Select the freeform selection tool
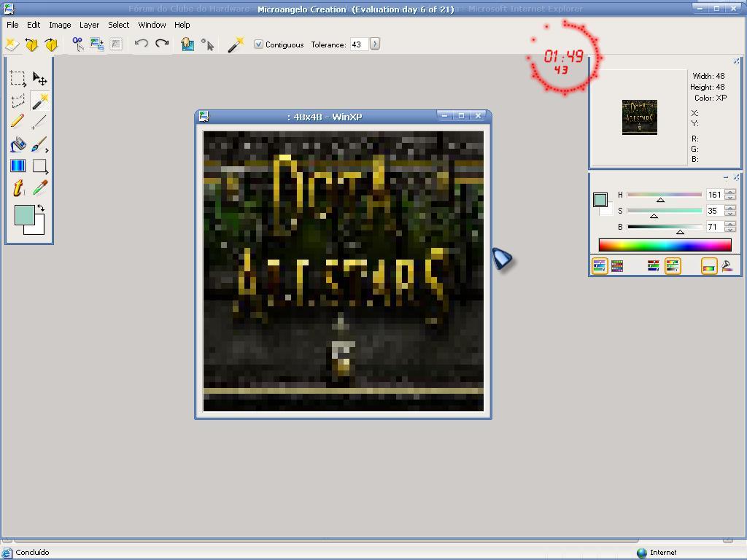The width and height of the screenshot is (747, 560). (x=18, y=101)
